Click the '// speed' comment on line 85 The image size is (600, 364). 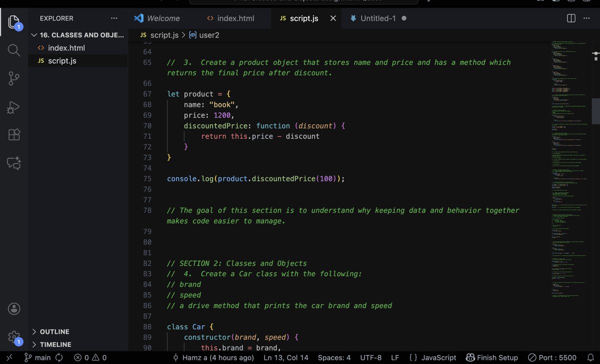183,295
